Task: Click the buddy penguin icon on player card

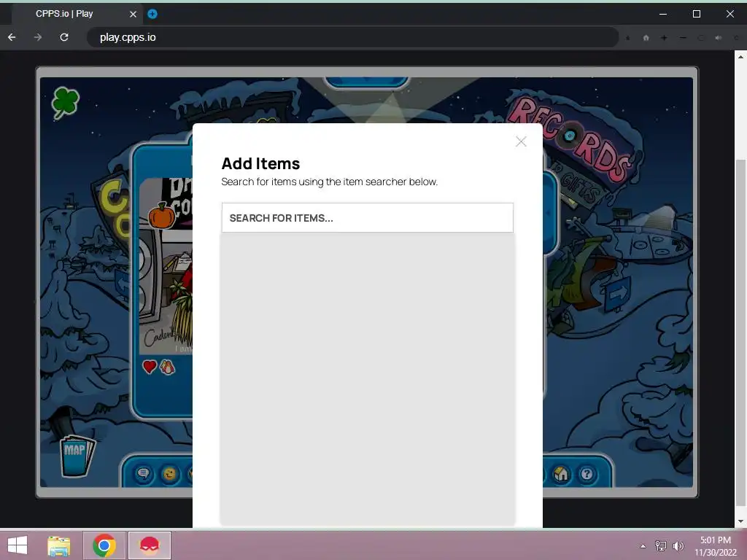Action: click(167, 367)
